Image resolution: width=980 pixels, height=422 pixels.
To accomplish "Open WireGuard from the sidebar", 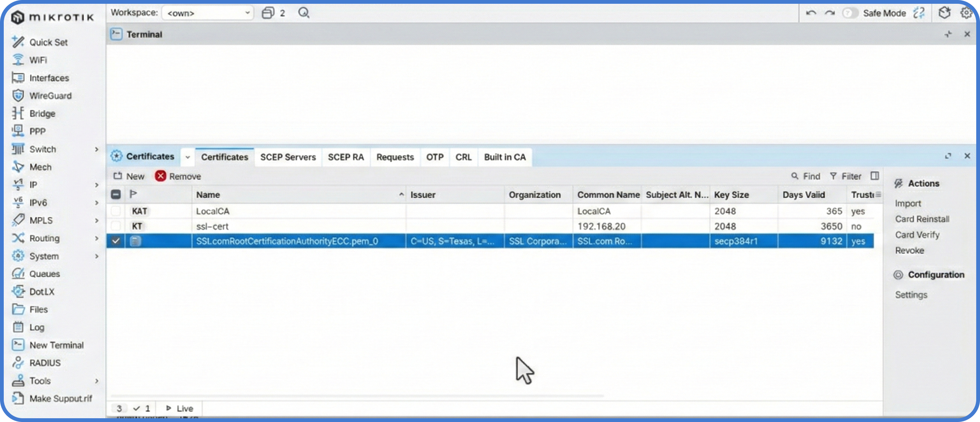I will tap(50, 96).
